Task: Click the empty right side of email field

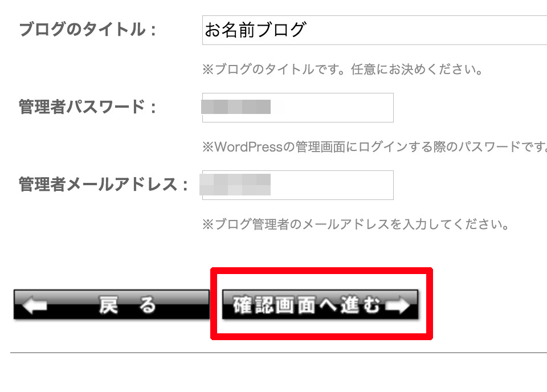Action: tap(332, 185)
